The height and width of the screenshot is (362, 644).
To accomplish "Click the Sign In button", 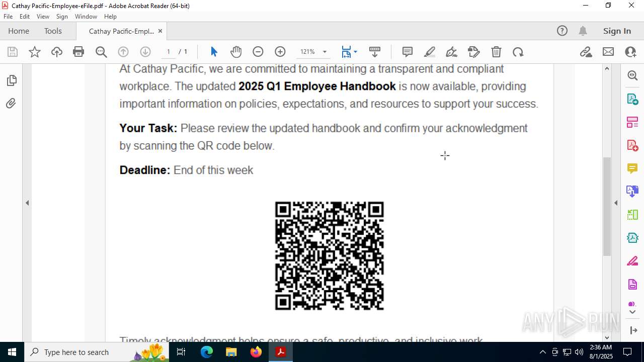I will [617, 31].
